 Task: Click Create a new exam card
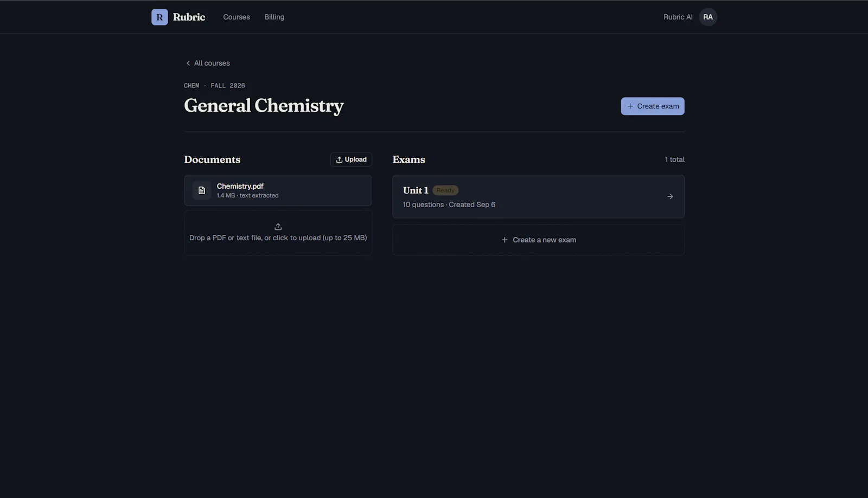539,240
